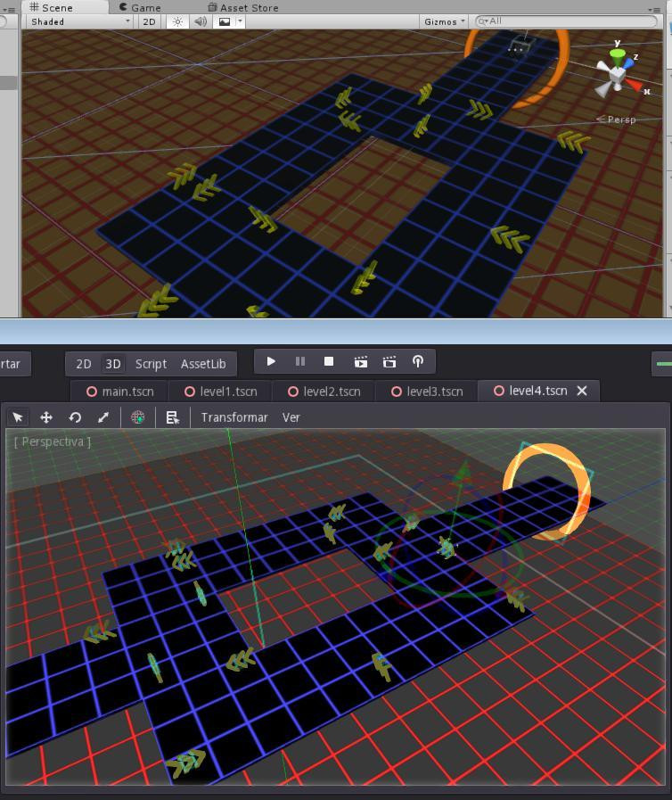This screenshot has height=800, width=672.
Task: Open the Game tab in Unity
Action: tap(140, 7)
